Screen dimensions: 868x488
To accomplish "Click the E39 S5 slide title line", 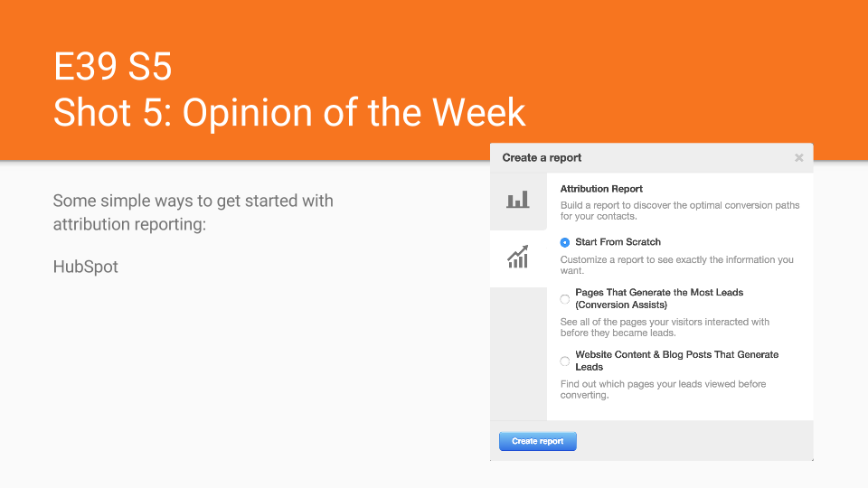I will [112, 67].
